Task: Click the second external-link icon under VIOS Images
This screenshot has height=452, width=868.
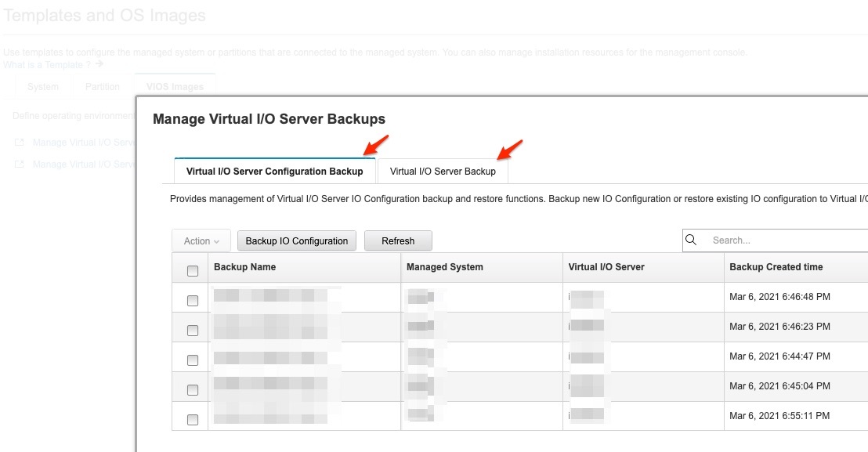Action: 20,165
